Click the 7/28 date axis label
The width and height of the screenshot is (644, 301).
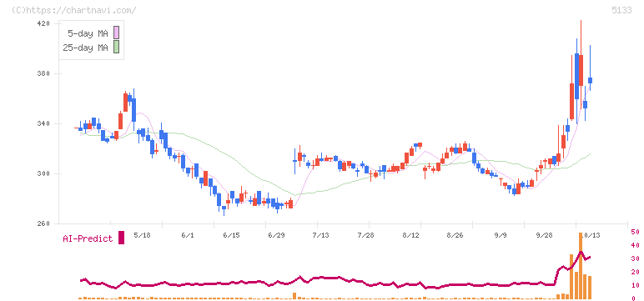point(365,235)
